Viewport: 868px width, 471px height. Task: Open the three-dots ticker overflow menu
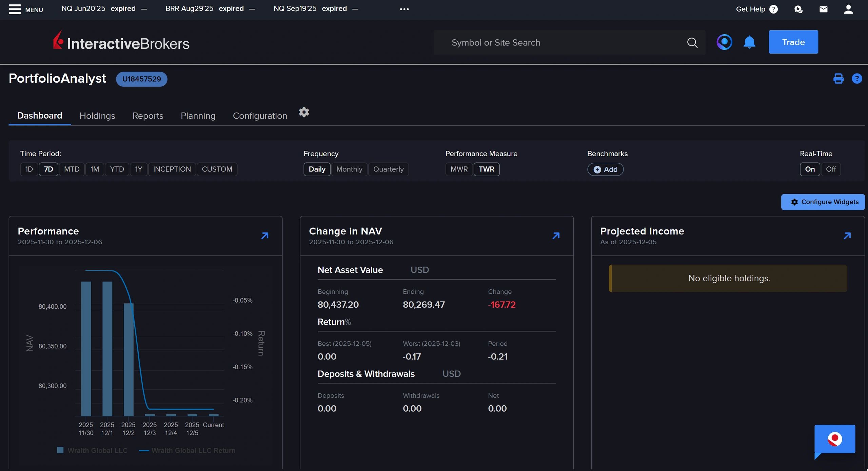pos(404,9)
